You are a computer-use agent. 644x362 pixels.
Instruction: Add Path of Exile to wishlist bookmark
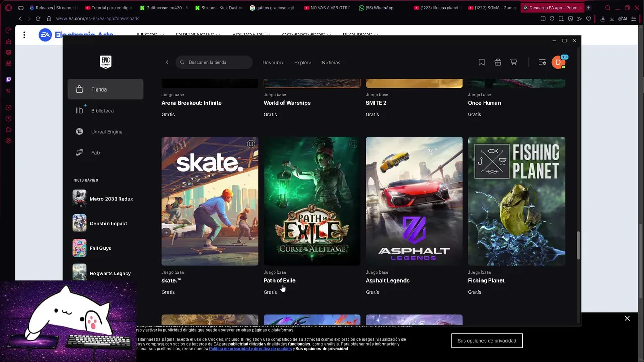(353, 144)
